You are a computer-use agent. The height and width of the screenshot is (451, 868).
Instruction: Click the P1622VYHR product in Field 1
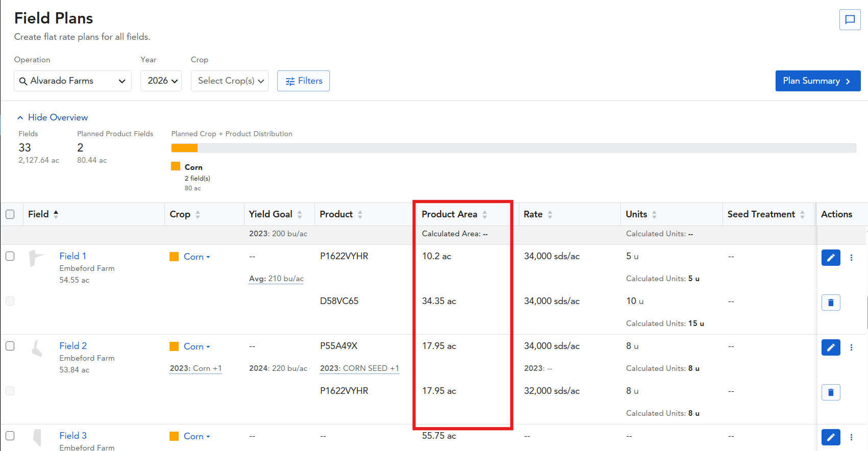point(344,256)
